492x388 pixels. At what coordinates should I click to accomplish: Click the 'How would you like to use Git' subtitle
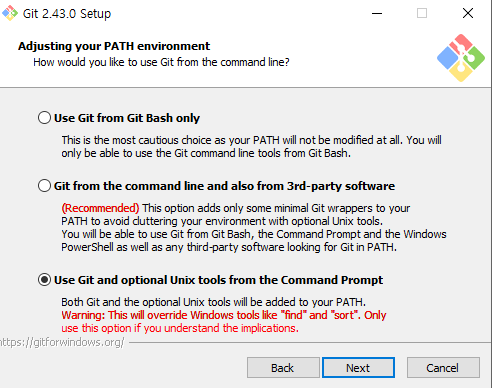(161, 62)
